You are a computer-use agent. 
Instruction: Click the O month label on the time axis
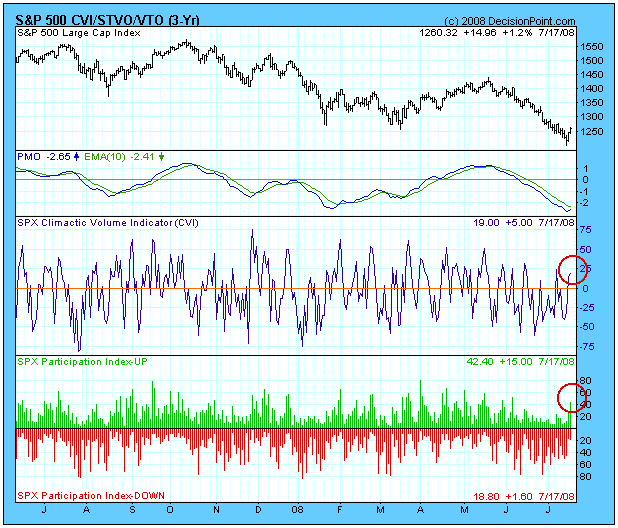(170, 510)
